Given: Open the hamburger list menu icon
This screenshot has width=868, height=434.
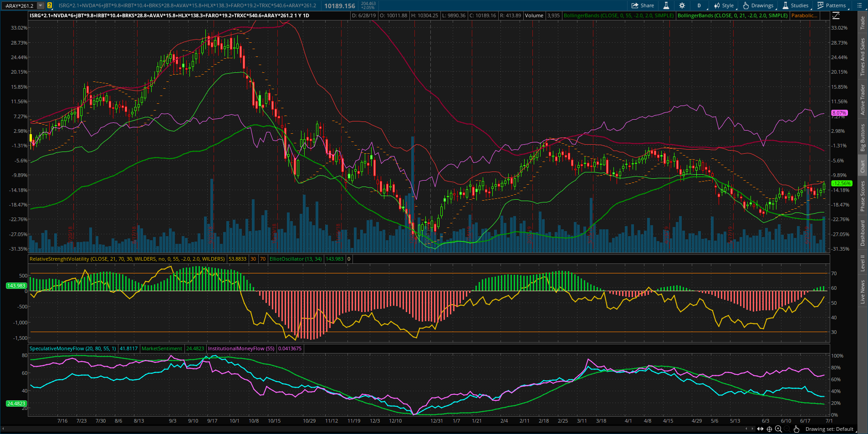Looking at the screenshot, I should (x=859, y=5).
